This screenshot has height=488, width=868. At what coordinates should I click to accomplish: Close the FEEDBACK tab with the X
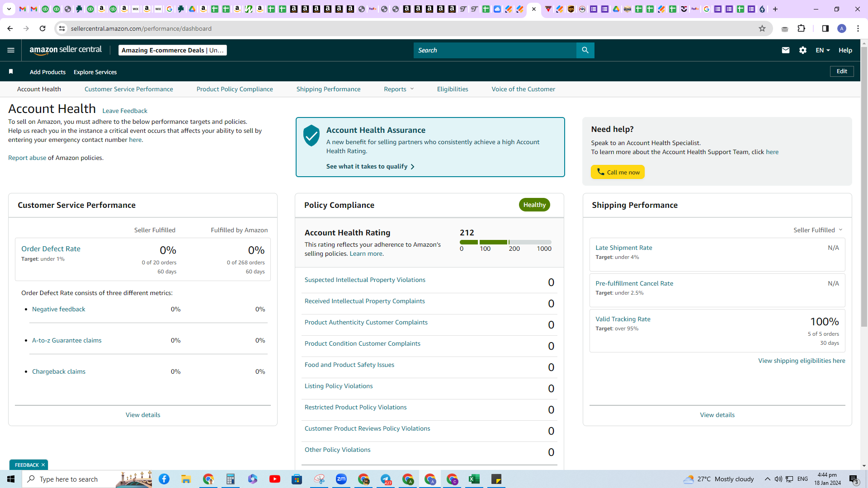click(x=43, y=465)
